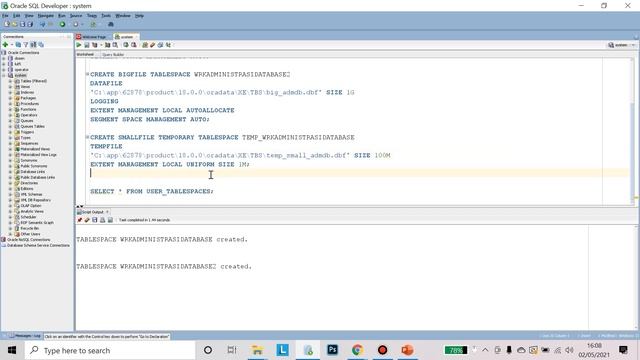The width and height of the screenshot is (640, 360).
Task: Open the Windows Start menu
Action: click(12, 350)
